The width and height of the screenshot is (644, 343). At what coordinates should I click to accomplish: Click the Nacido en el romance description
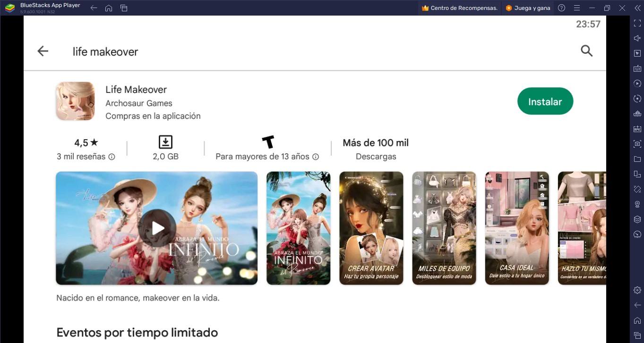[138, 298]
